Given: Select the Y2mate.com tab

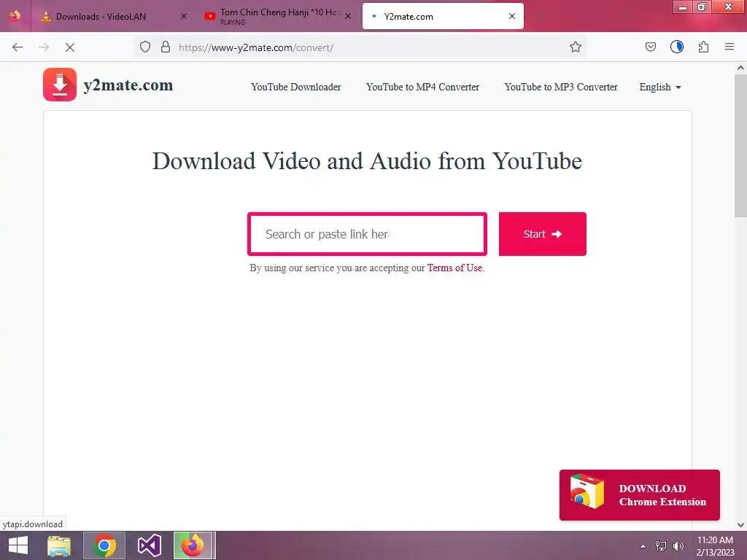Looking at the screenshot, I should [x=443, y=16].
